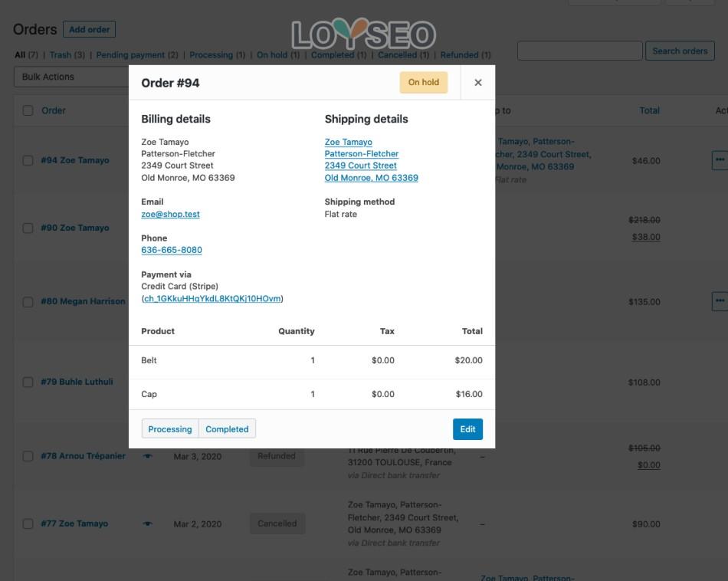The width and height of the screenshot is (728, 581).
Task: Open order #94 Zoe Tamayo link
Action: 75,160
